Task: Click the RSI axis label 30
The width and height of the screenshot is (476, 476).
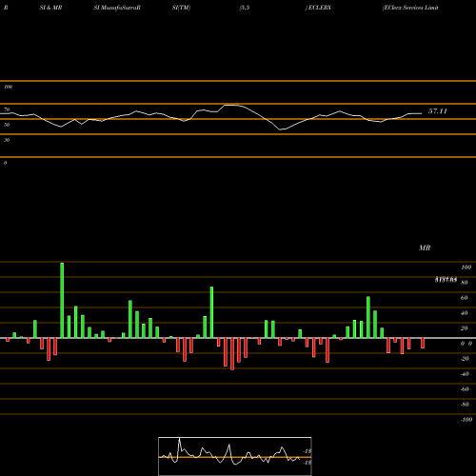Action: [7, 140]
